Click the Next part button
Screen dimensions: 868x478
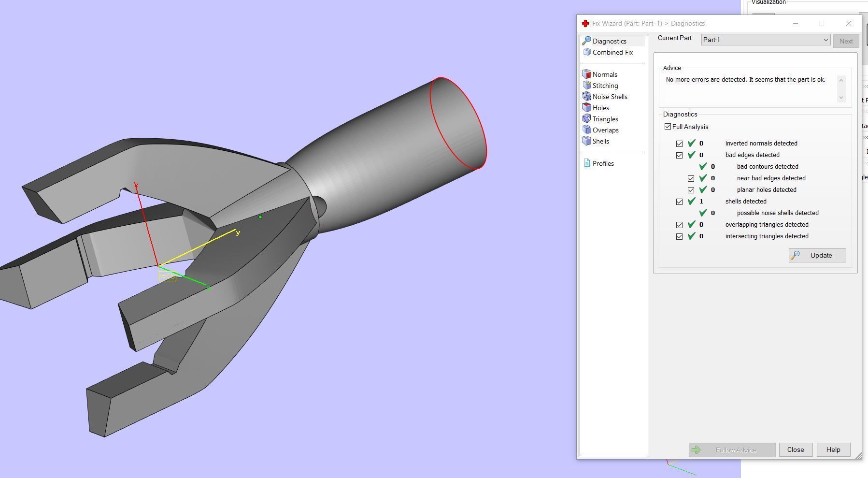point(846,41)
